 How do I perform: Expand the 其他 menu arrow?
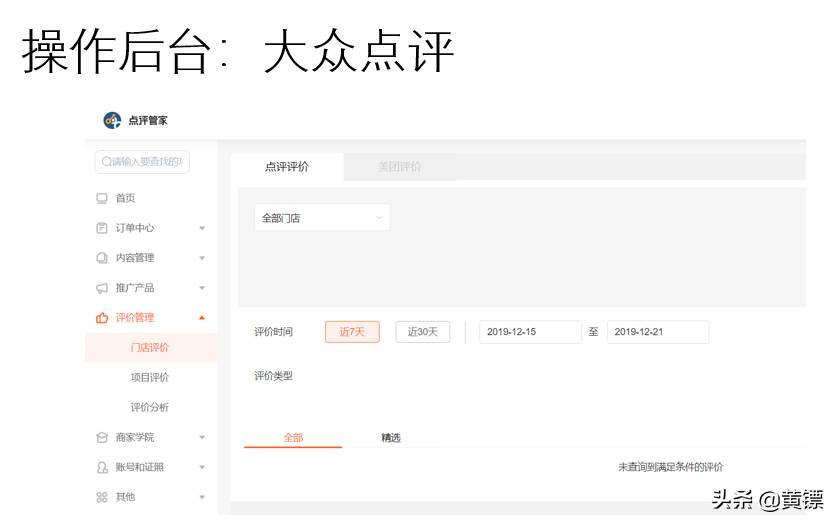coord(202,497)
